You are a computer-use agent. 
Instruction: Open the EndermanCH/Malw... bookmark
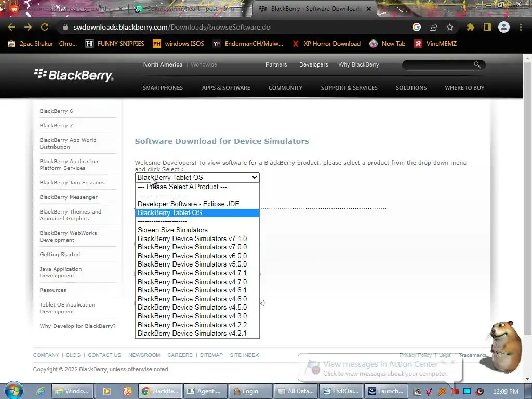tap(248, 44)
